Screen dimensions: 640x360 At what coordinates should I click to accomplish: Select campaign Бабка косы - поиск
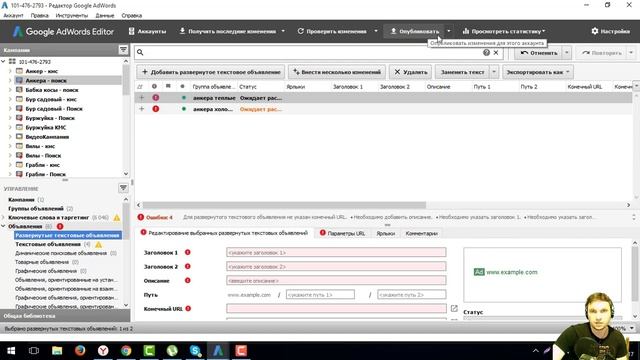[52, 90]
